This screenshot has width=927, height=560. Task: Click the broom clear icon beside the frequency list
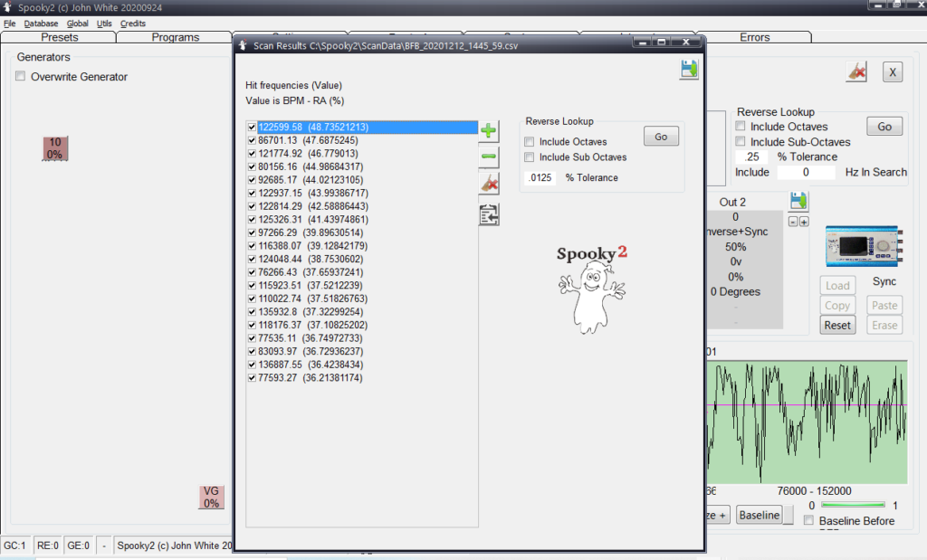pyautogui.click(x=489, y=185)
